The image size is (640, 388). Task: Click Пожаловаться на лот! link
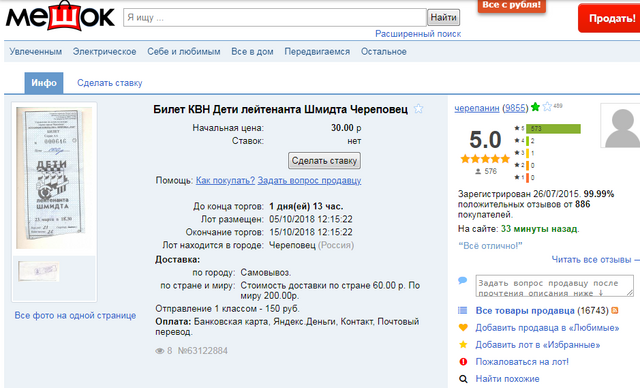pyautogui.click(x=522, y=362)
